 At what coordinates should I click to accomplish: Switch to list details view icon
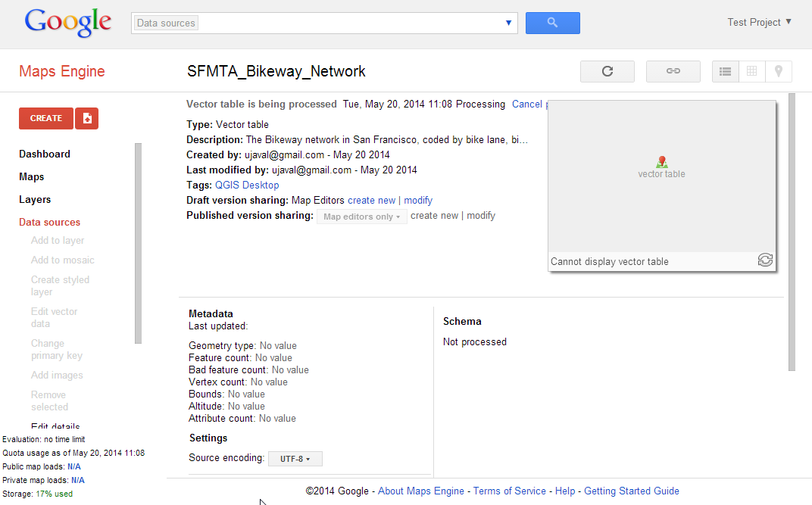[725, 71]
